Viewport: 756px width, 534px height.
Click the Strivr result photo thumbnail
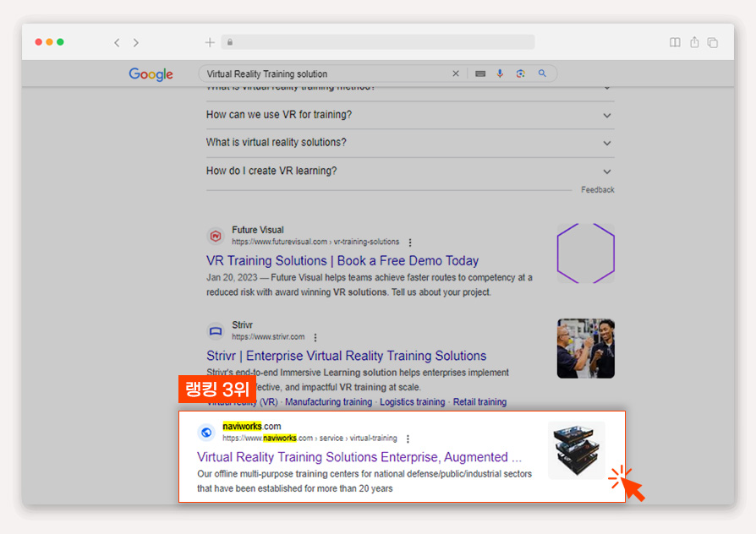pyautogui.click(x=586, y=348)
